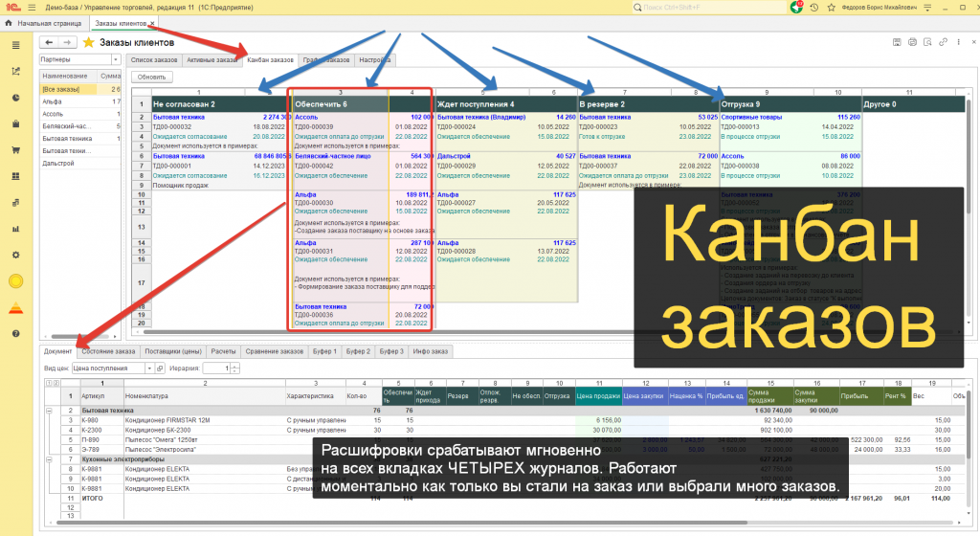Click the Обновить button
The image size is (980, 536).
coord(152,77)
